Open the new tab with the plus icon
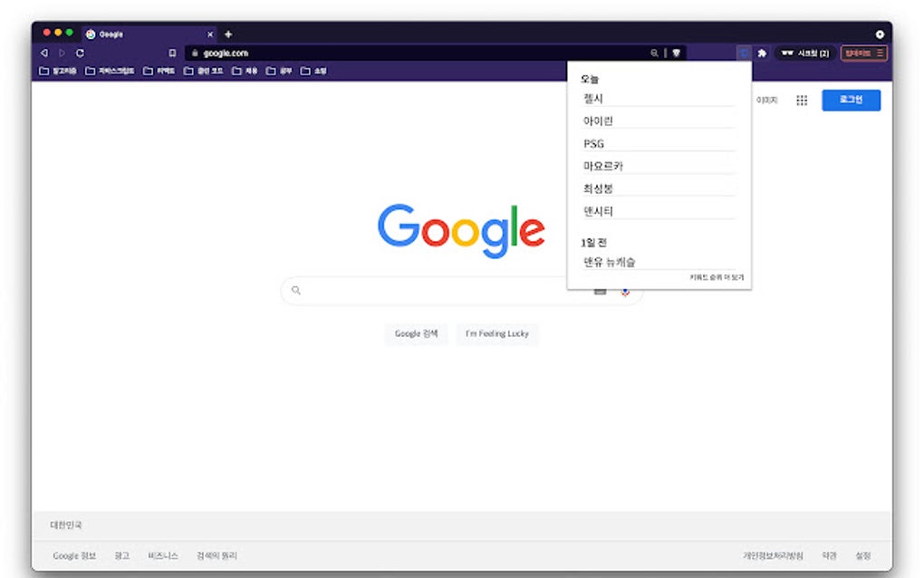The image size is (924, 578). click(228, 34)
